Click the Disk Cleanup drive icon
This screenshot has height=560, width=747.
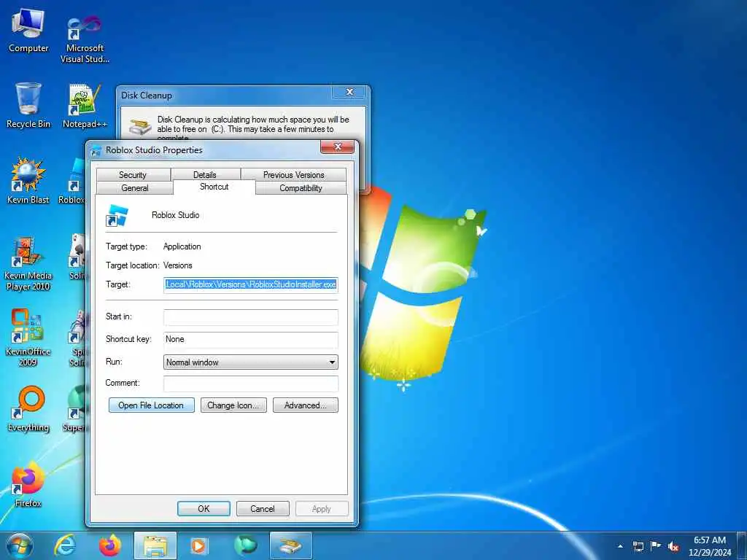coord(141,126)
